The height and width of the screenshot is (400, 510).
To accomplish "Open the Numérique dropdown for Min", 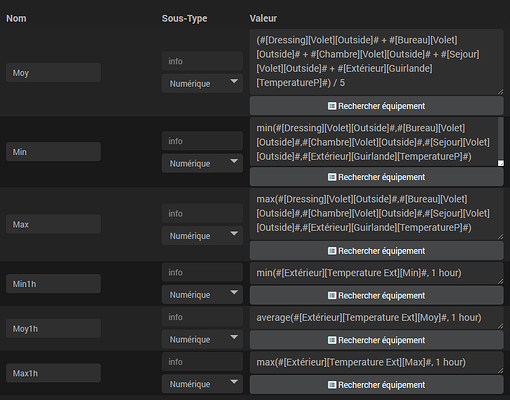I will click(x=202, y=163).
